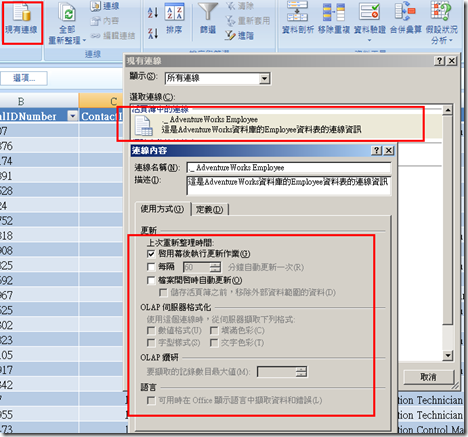Select column C header
The width and height of the screenshot is (468, 437).
point(101,101)
